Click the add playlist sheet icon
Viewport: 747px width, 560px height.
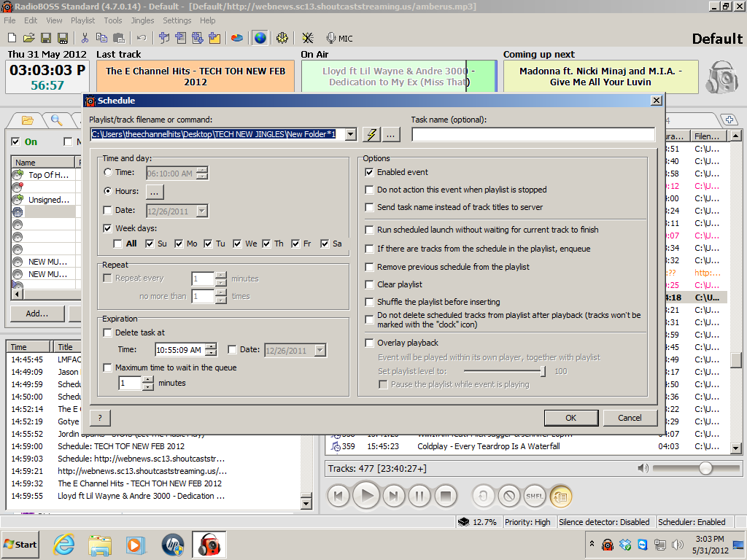tap(181, 38)
